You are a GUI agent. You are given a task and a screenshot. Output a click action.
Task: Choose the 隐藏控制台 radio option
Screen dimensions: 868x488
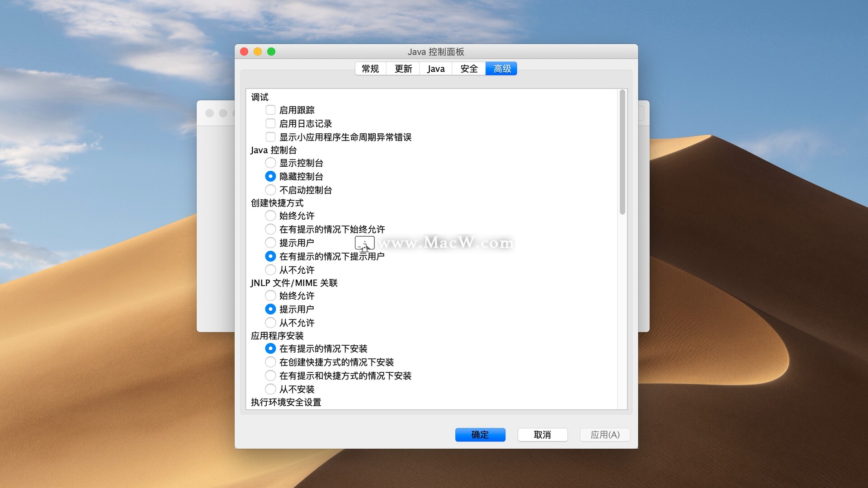pyautogui.click(x=270, y=176)
